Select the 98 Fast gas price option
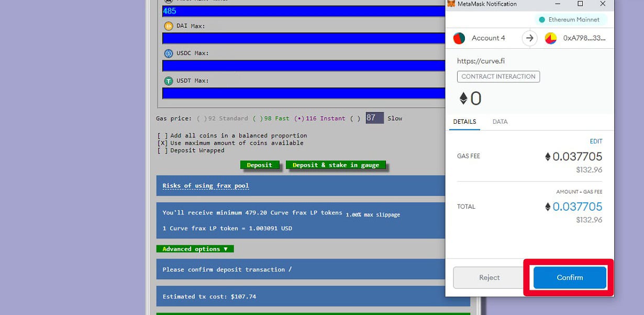Screen dimensions: 644x315 (257, 118)
